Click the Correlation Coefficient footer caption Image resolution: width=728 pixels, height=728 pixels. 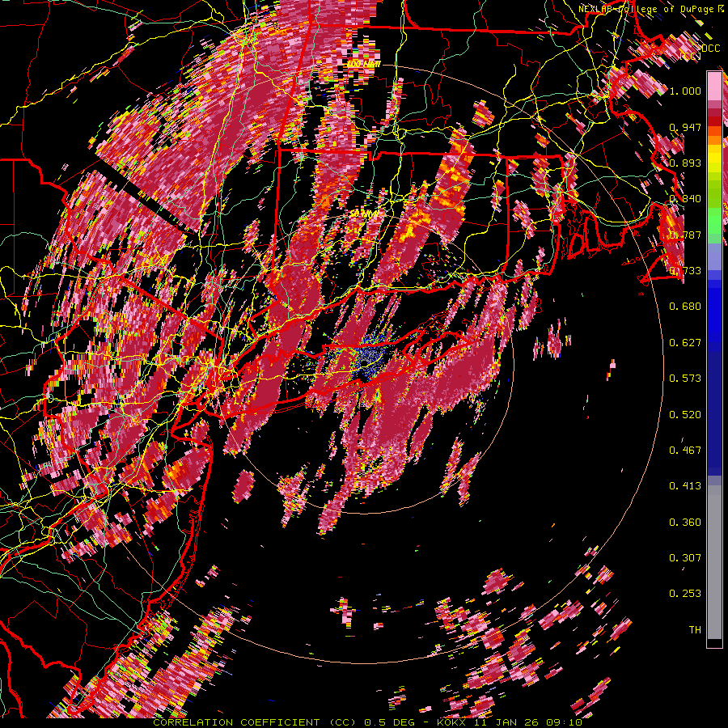[367, 722]
